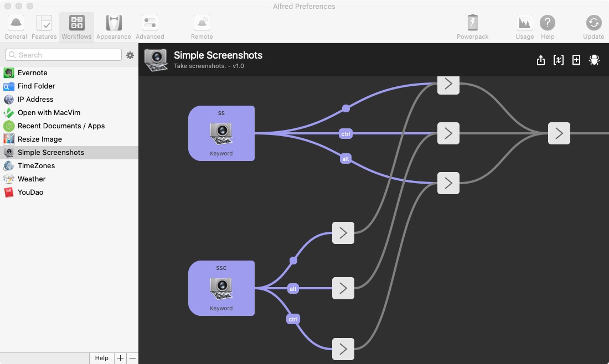The height and width of the screenshot is (364, 609).
Task: Open the workflow debugger bug icon
Action: click(594, 60)
